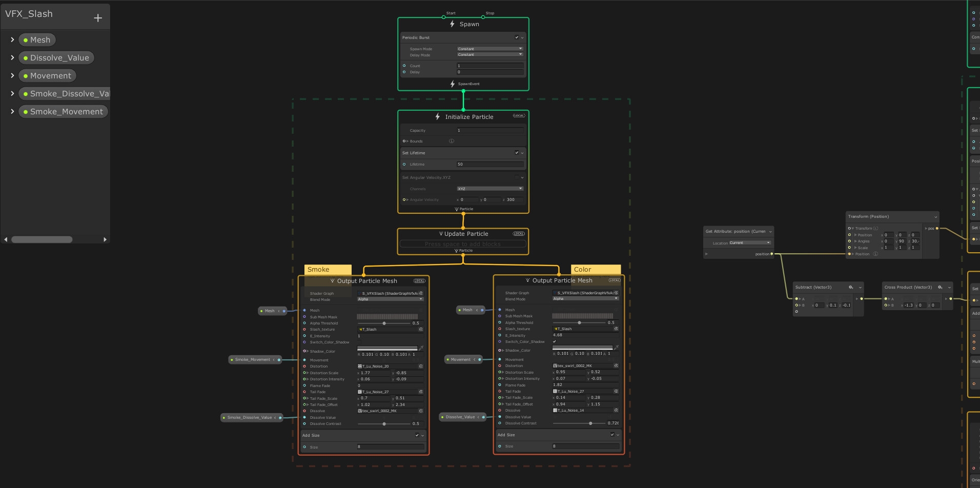Open the Channels XYZ dropdown
Viewport: 980px width, 488px height.
click(x=490, y=189)
